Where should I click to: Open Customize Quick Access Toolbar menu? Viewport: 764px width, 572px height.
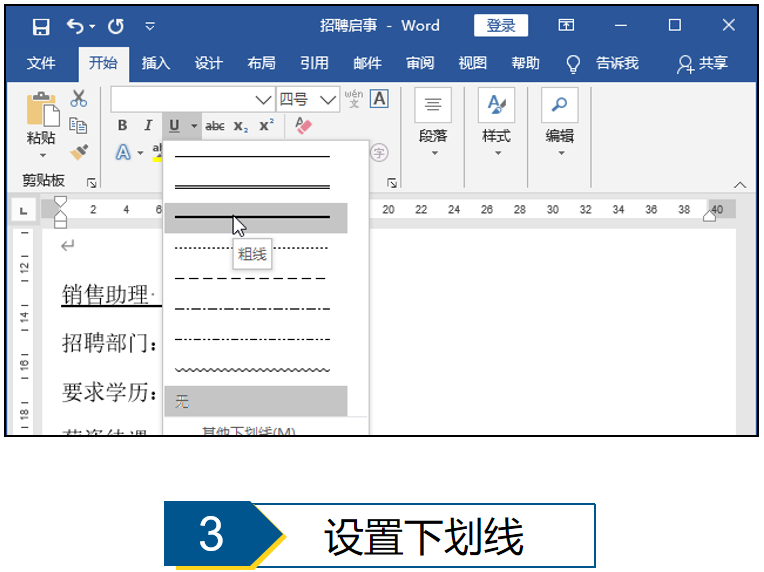coord(150,26)
